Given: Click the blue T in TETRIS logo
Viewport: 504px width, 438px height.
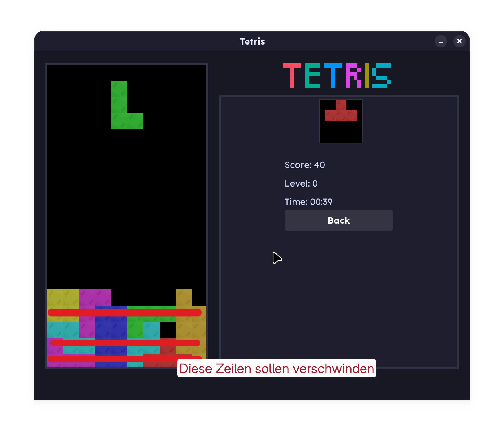Looking at the screenshot, I should [x=333, y=76].
